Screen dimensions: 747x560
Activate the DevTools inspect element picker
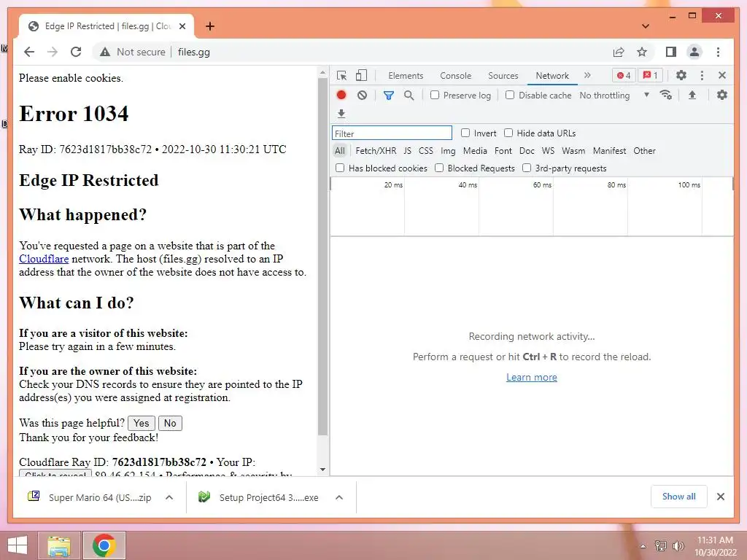coord(341,75)
